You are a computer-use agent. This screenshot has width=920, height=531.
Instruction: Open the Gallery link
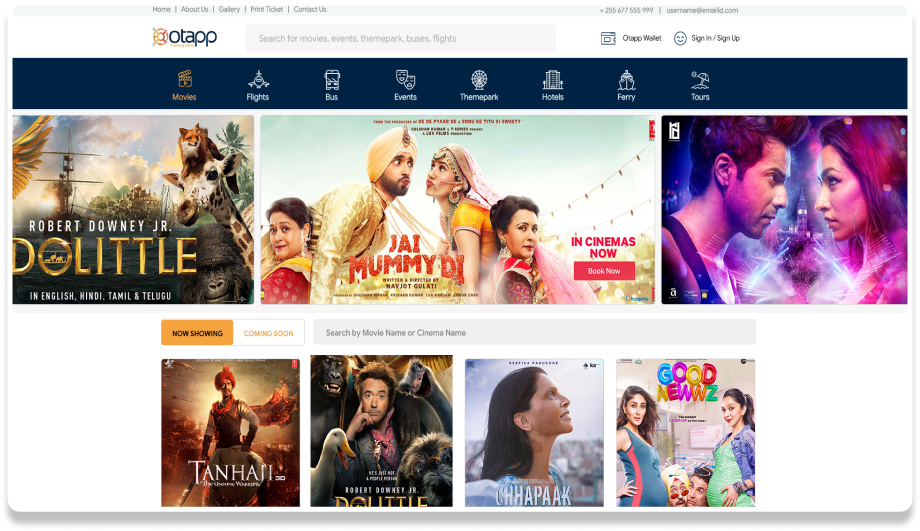(229, 9)
